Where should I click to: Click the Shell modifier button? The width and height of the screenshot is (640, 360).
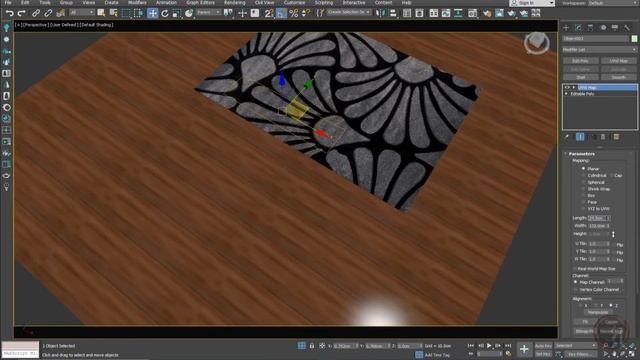pyautogui.click(x=580, y=77)
